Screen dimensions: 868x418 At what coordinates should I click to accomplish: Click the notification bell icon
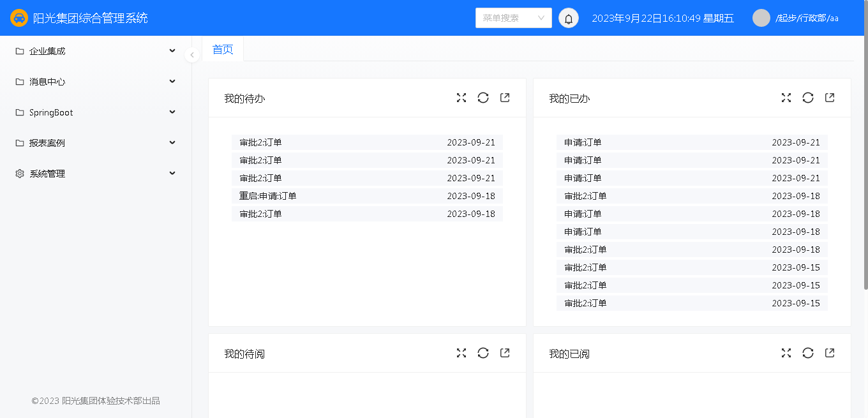(x=568, y=19)
